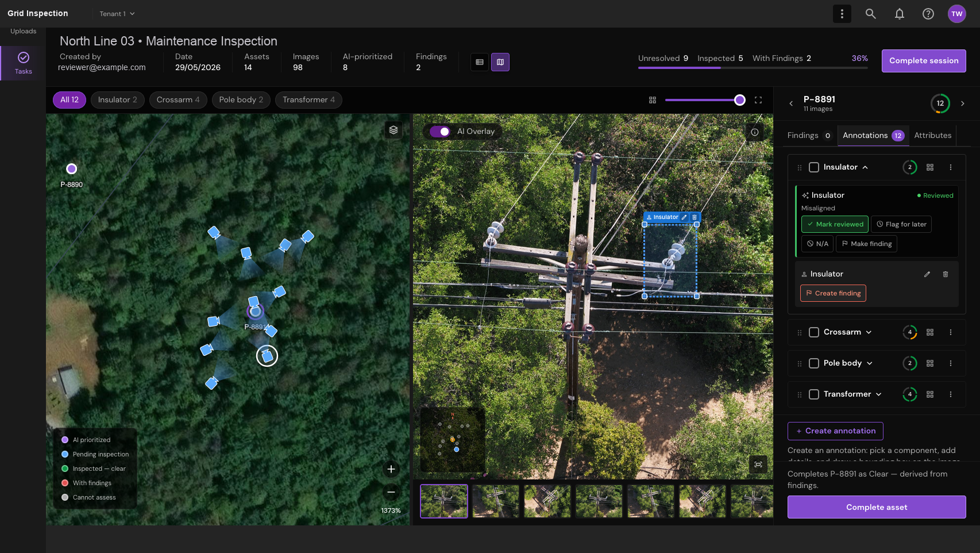Open Transformer group more options
The image size is (980, 553).
(x=951, y=394)
